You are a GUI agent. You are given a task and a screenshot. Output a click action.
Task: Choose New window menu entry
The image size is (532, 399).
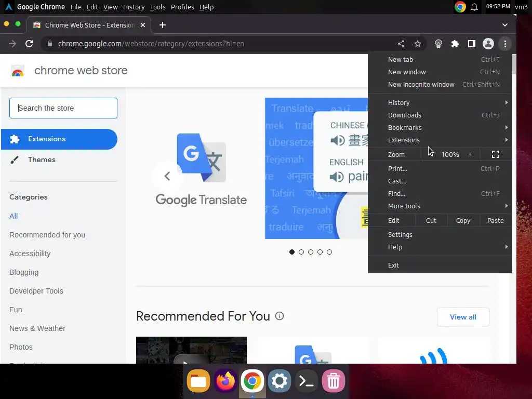point(440,72)
